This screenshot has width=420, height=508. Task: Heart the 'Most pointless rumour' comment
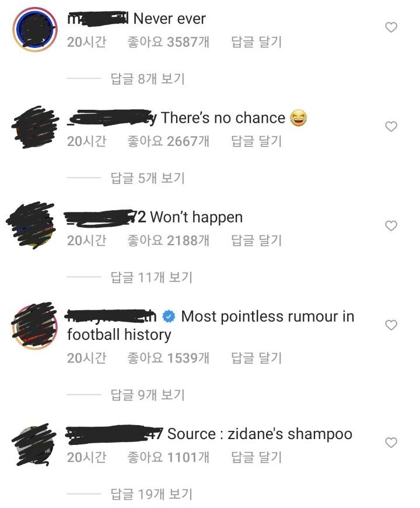pos(391,325)
